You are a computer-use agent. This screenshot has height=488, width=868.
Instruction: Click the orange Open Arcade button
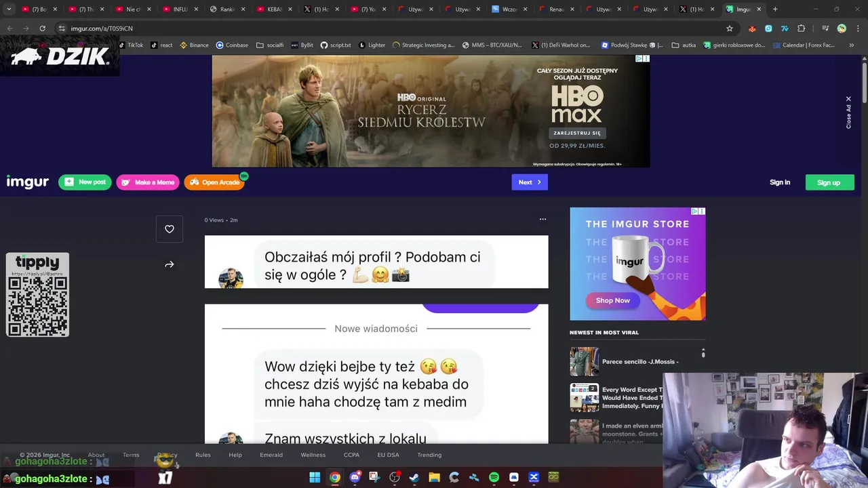[x=214, y=182]
